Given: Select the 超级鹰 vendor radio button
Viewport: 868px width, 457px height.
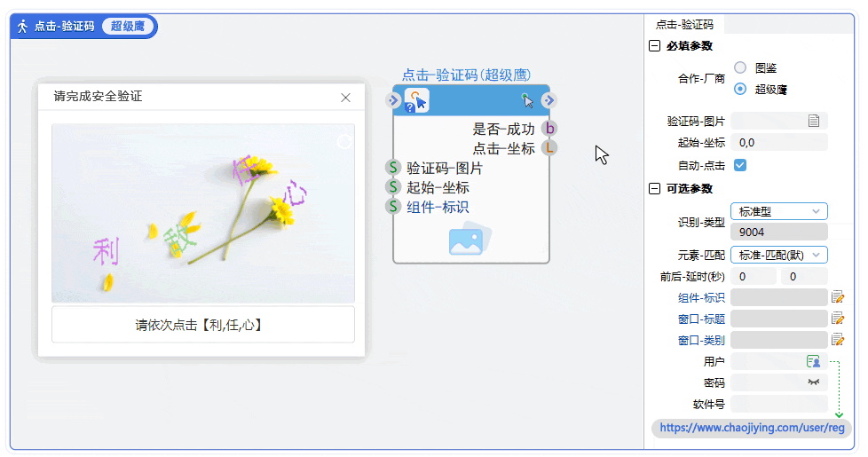Looking at the screenshot, I should (740, 89).
